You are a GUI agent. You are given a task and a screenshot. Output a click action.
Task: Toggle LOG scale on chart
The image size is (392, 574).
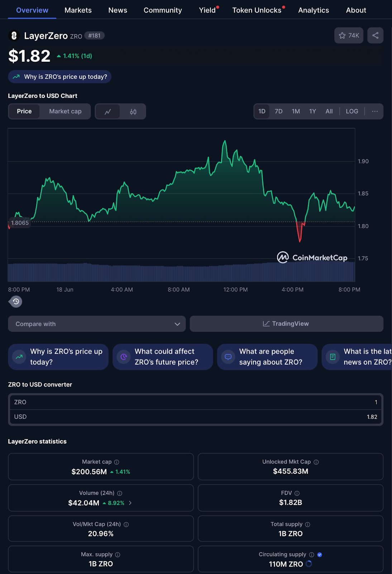352,111
